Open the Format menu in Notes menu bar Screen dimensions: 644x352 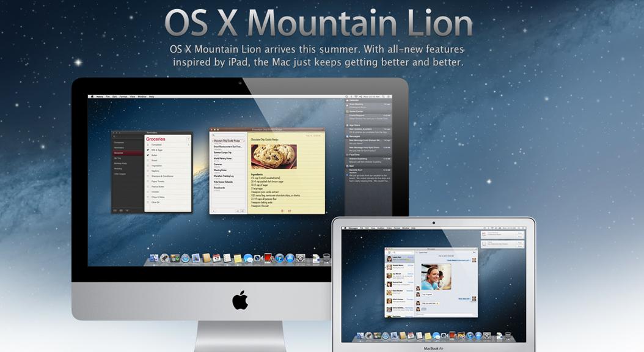[123, 97]
